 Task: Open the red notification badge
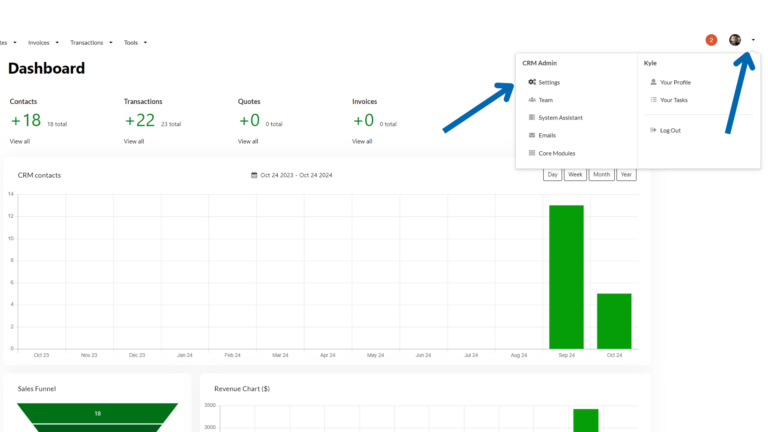[x=711, y=40]
